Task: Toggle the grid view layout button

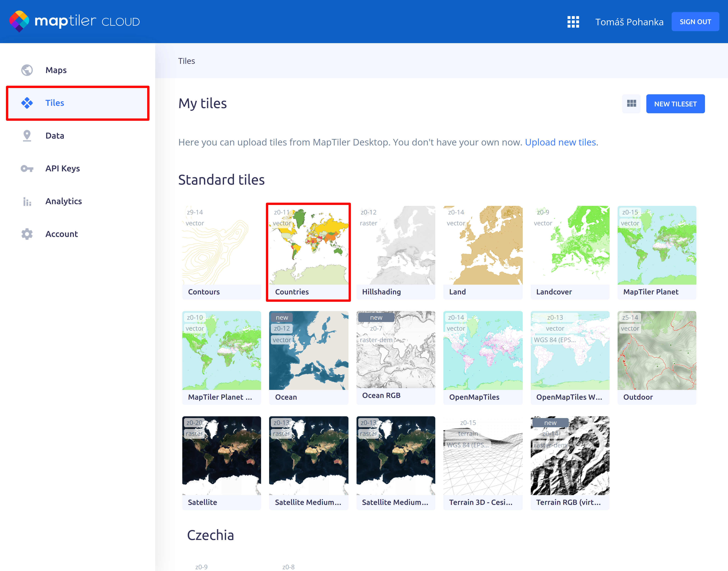Action: pos(631,104)
